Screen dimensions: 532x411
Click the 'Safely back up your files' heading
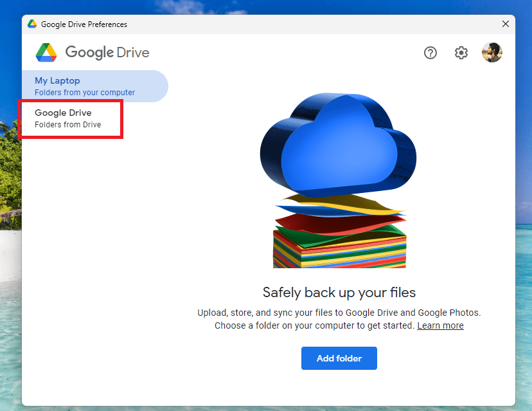point(339,293)
